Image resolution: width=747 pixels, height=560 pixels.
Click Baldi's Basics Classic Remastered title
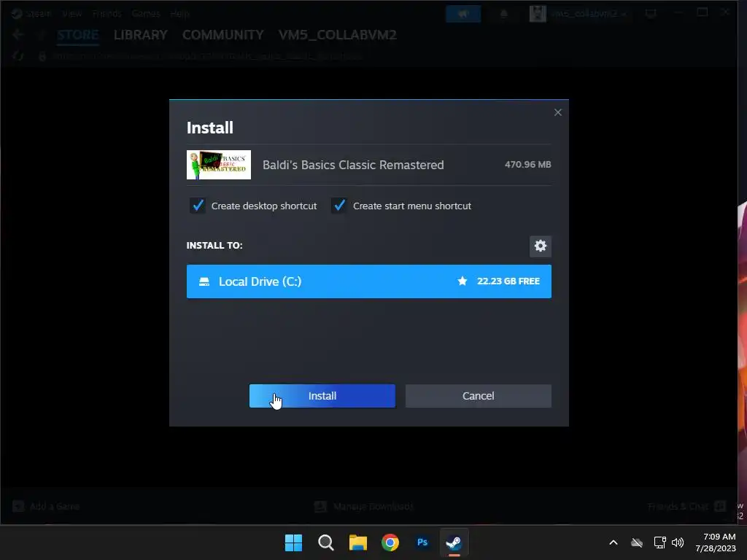pos(353,165)
